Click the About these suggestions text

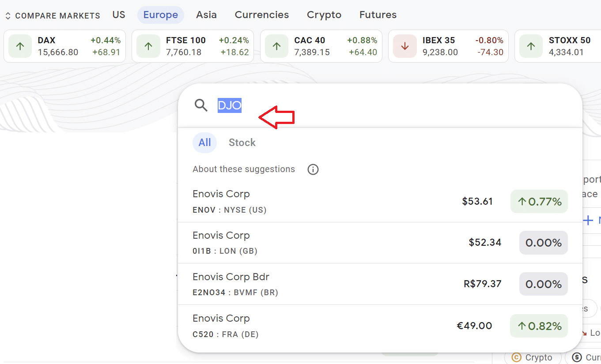click(244, 169)
